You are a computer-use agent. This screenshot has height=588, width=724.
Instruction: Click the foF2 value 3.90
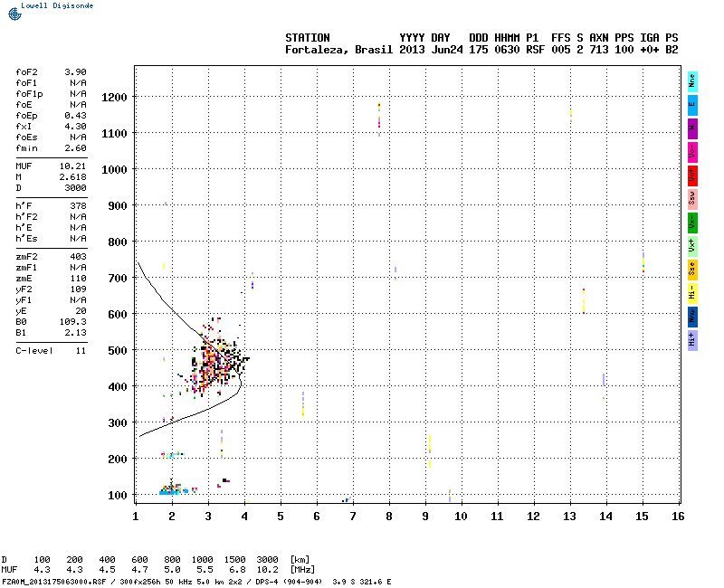coord(75,72)
